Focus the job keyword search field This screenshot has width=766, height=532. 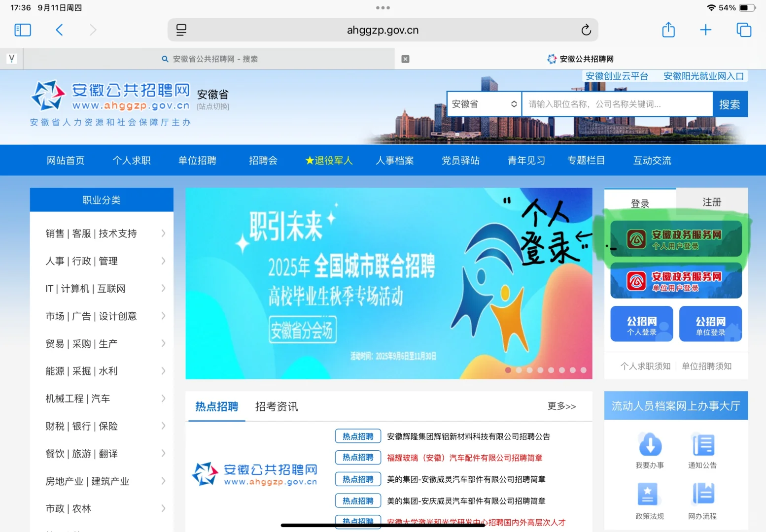[617, 104]
